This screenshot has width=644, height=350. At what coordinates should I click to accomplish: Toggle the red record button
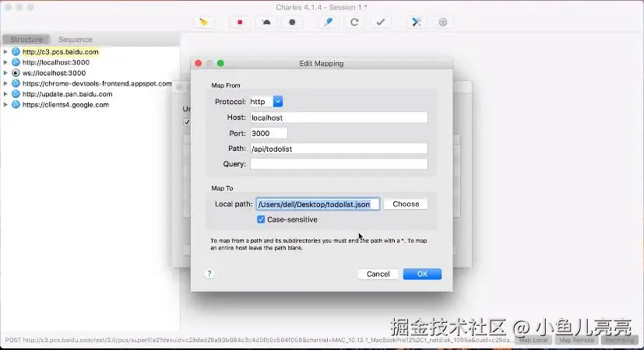[x=240, y=22]
